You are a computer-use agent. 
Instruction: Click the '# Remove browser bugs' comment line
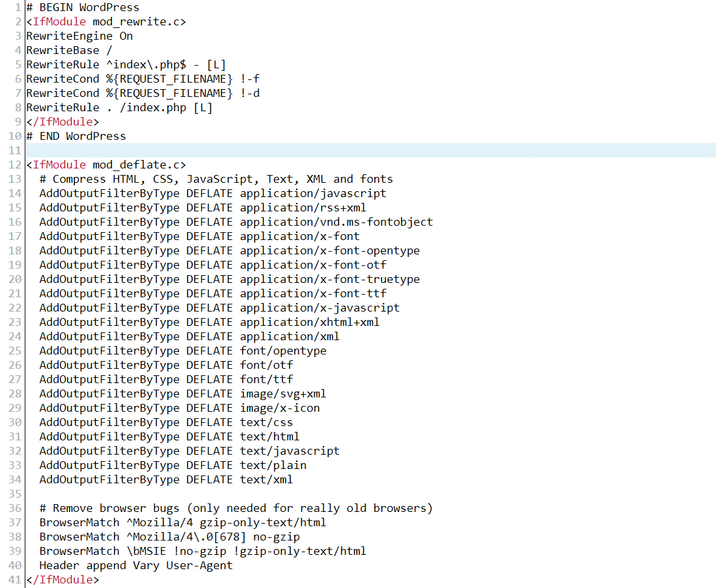(236, 509)
